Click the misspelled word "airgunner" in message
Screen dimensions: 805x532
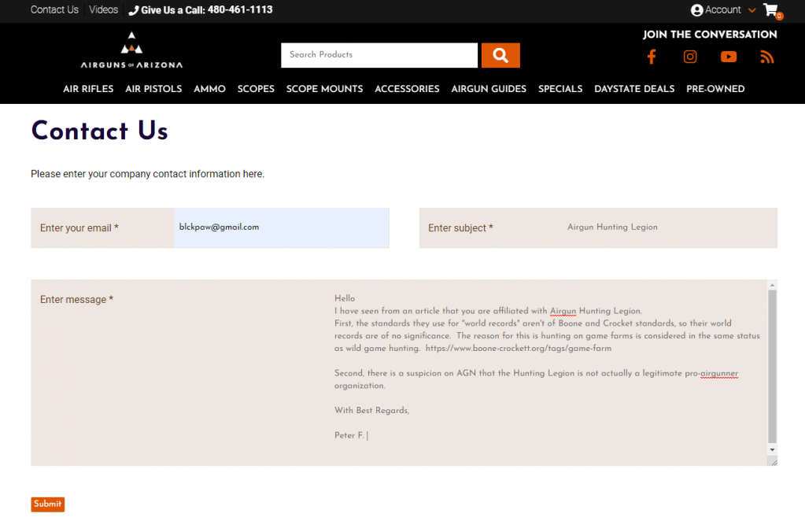click(719, 373)
